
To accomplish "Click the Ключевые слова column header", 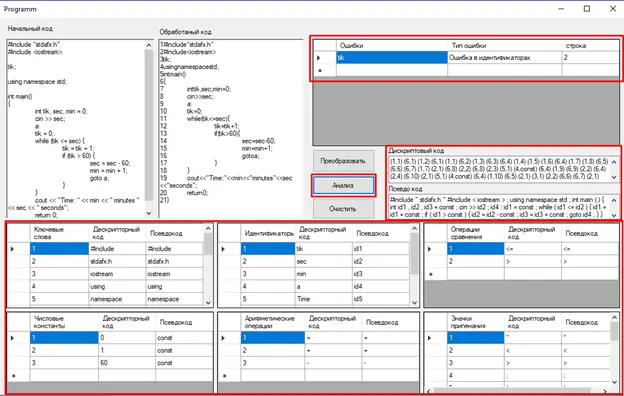I will click(59, 233).
